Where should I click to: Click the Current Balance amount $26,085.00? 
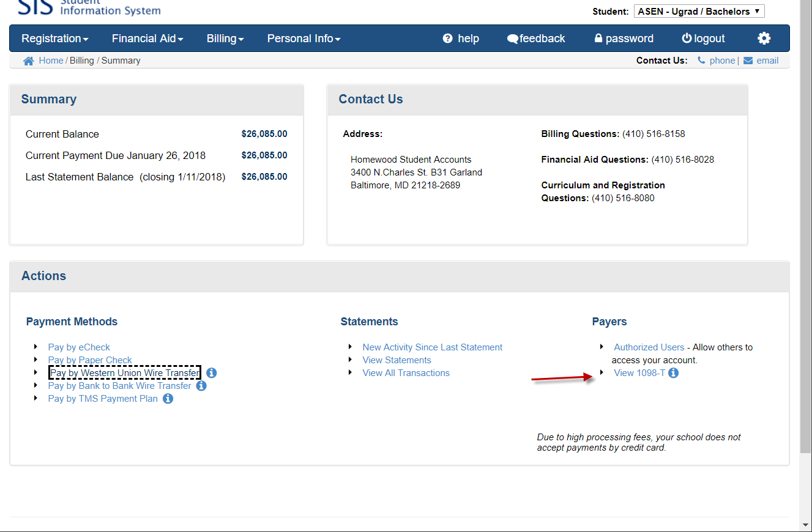click(264, 134)
